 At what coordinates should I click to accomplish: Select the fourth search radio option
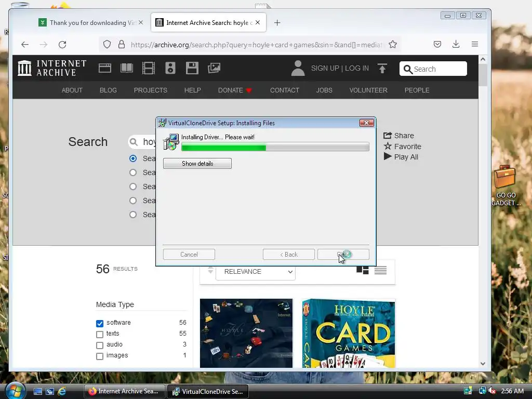point(133,201)
